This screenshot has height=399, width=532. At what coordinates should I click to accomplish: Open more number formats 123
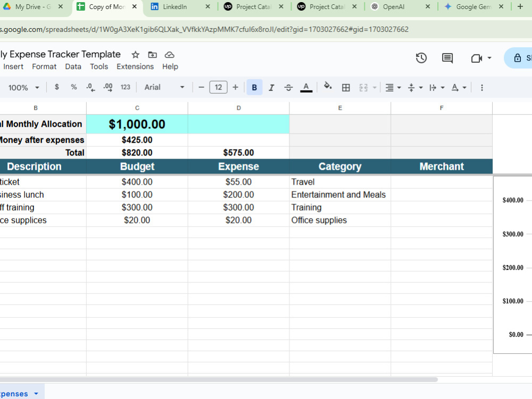click(125, 87)
